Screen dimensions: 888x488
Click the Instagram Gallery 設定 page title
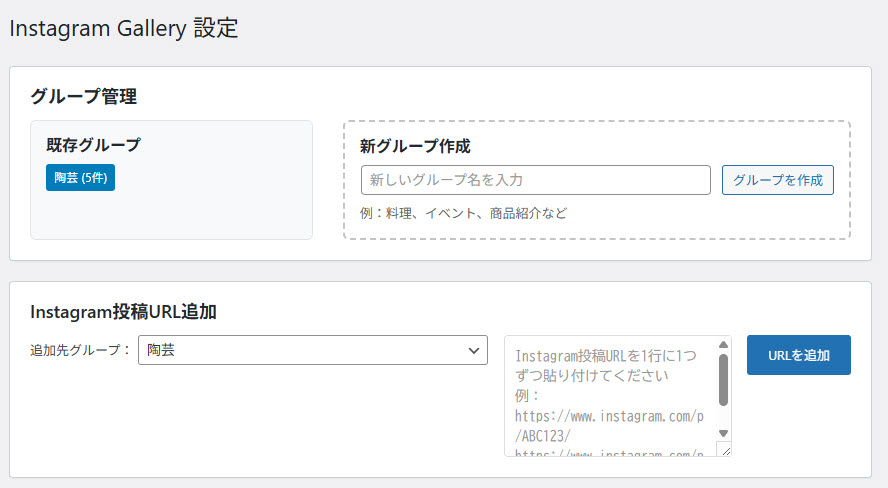124,28
